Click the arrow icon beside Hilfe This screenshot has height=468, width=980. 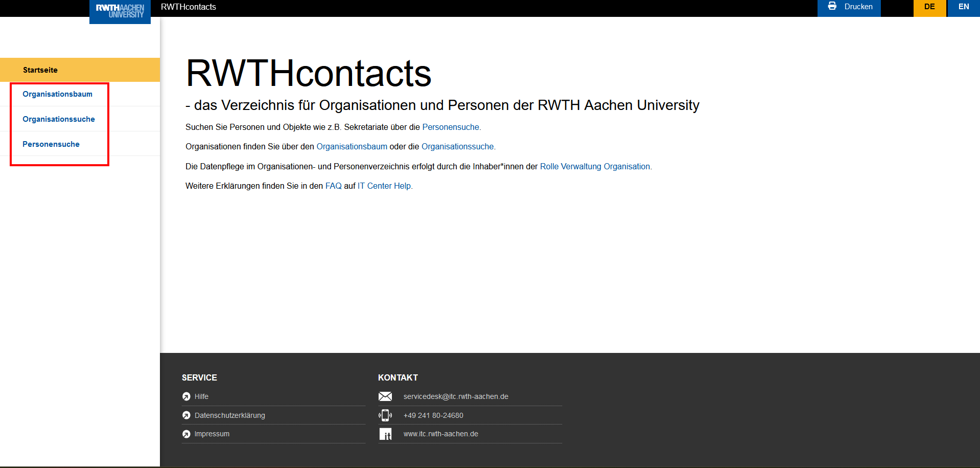pos(186,396)
